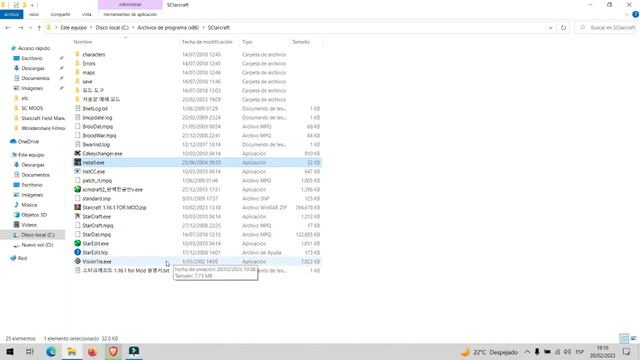Viewport: 640px width, 360px height.
Task: Select the StarEdit.hlp help file
Action: [x=95, y=252]
